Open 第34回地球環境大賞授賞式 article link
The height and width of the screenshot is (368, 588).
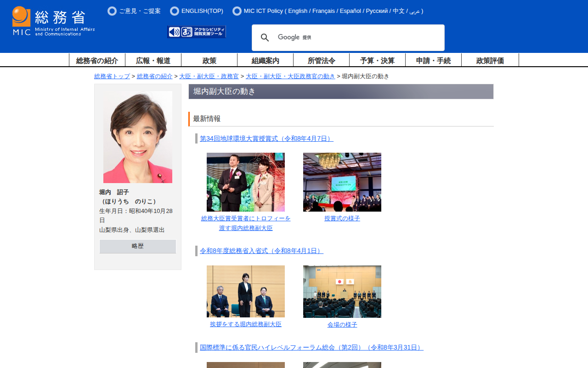[x=266, y=138]
